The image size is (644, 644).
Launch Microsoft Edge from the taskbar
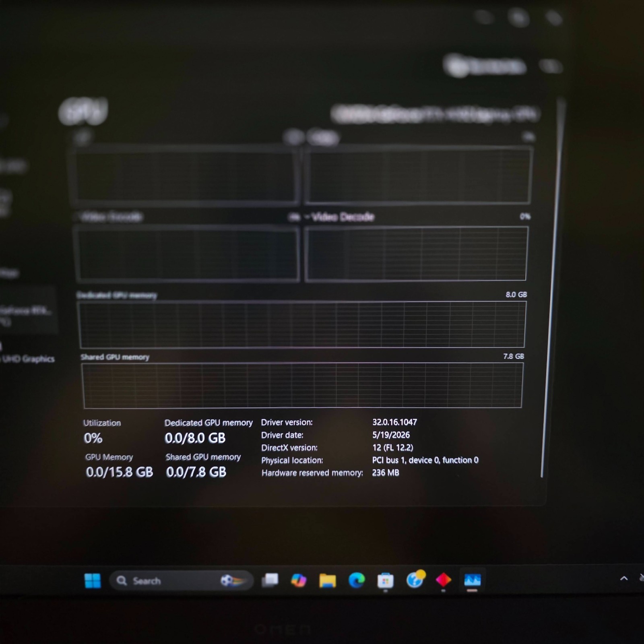(357, 580)
